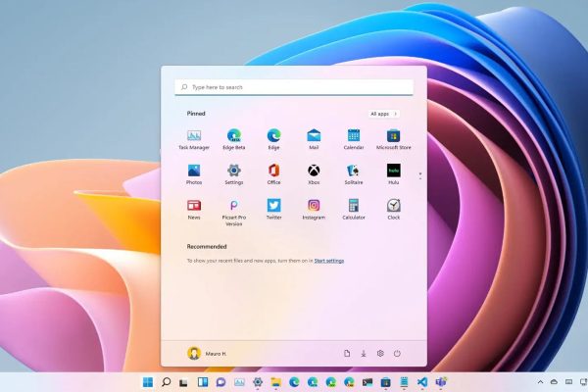Open the Calculator app

pyautogui.click(x=354, y=210)
